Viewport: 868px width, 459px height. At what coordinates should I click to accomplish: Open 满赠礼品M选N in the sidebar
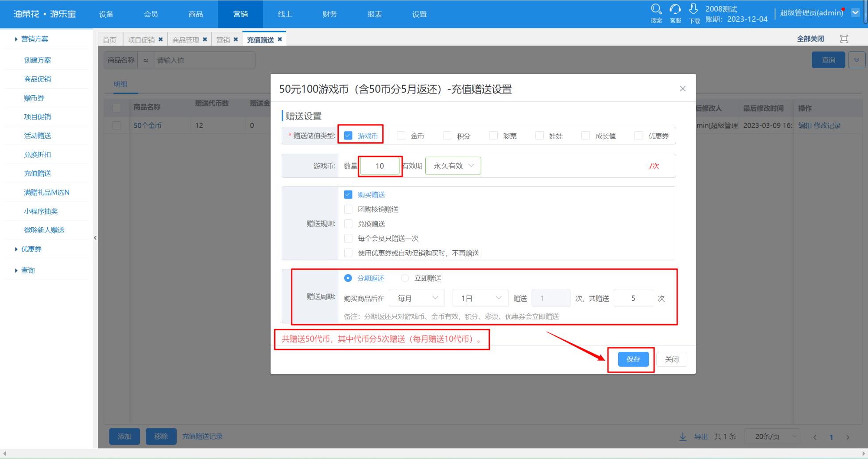click(x=46, y=192)
